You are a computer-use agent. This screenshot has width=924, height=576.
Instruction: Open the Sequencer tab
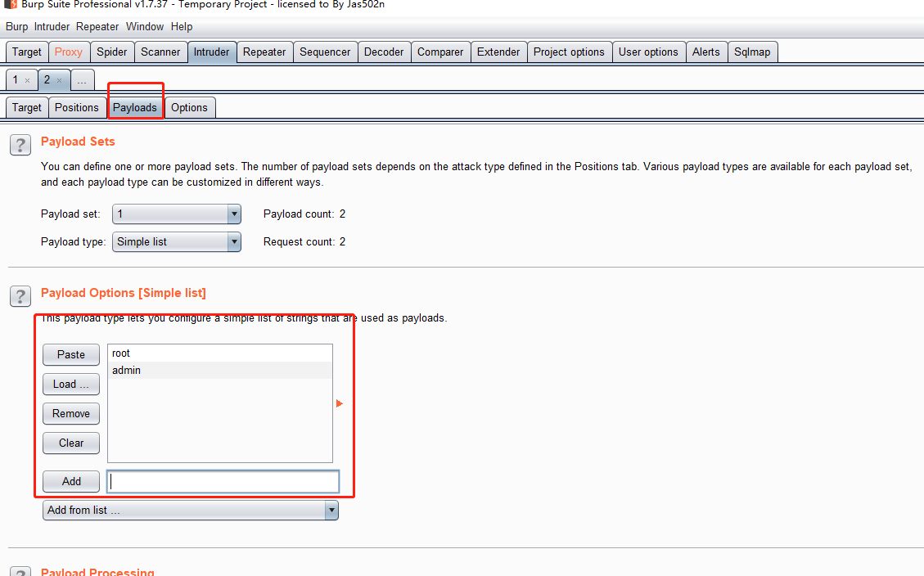click(x=325, y=52)
